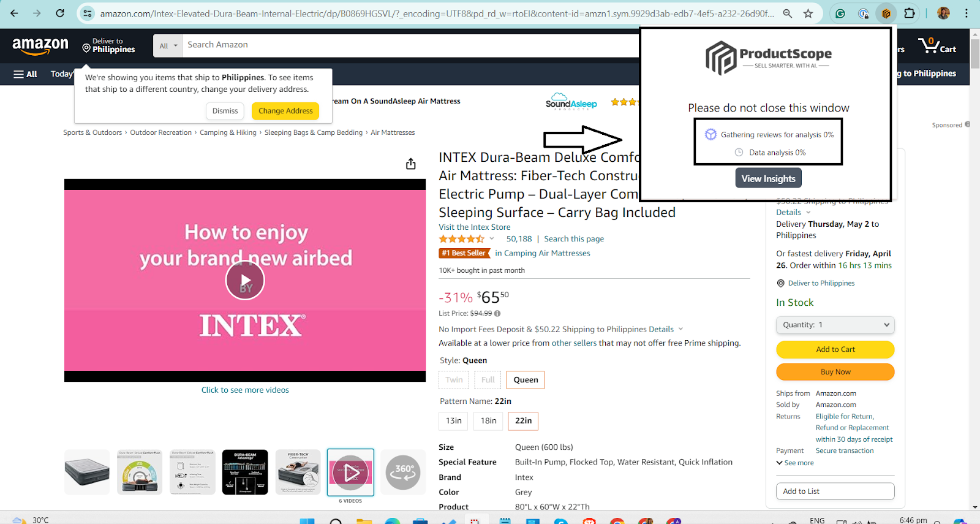Open the Sports & Outdoors breadcrumb
Image resolution: width=980 pixels, height=524 pixels.
click(x=92, y=132)
